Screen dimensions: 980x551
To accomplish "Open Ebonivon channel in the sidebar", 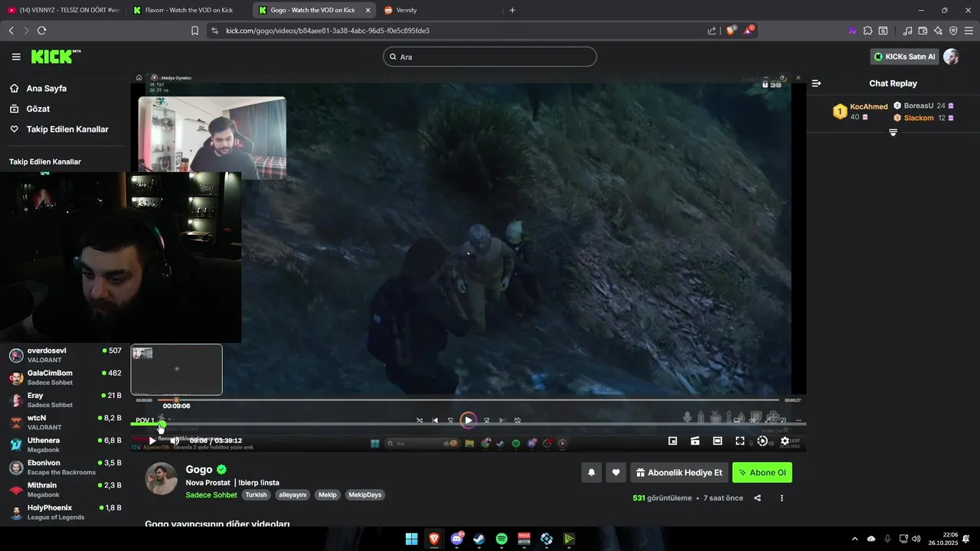I will click(65, 467).
